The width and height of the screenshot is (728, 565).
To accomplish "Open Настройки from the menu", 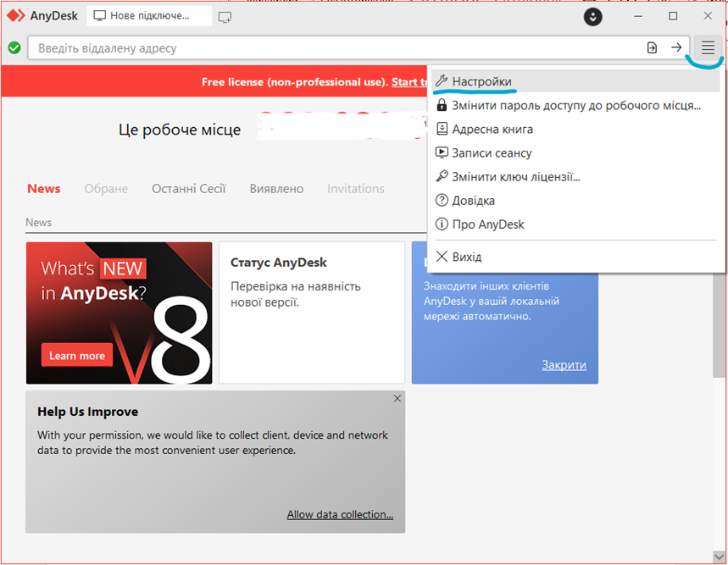I will (x=481, y=82).
